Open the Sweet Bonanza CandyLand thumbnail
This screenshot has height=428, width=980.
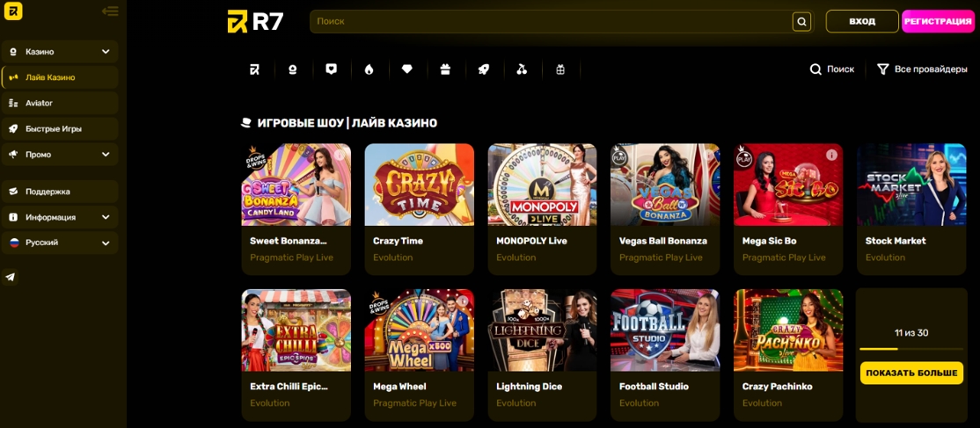pyautogui.click(x=296, y=185)
